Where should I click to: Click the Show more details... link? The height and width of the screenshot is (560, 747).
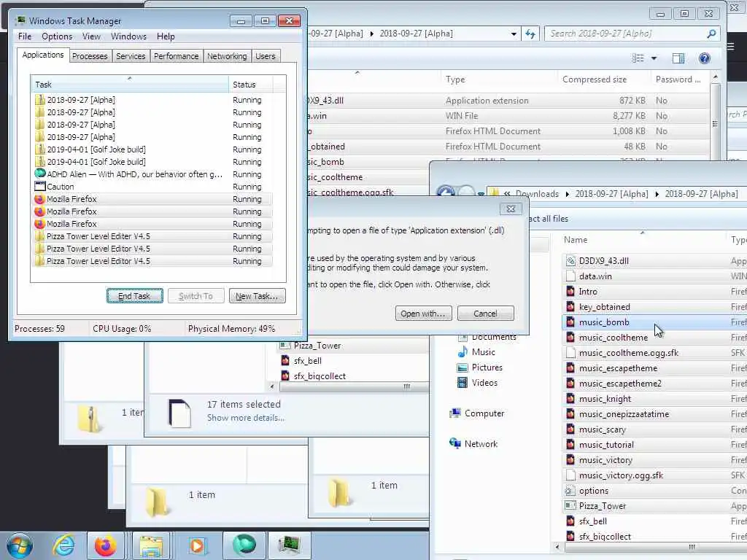click(x=245, y=418)
